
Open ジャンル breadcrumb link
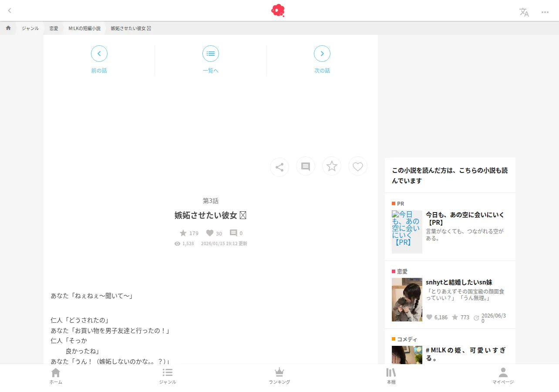click(30, 28)
